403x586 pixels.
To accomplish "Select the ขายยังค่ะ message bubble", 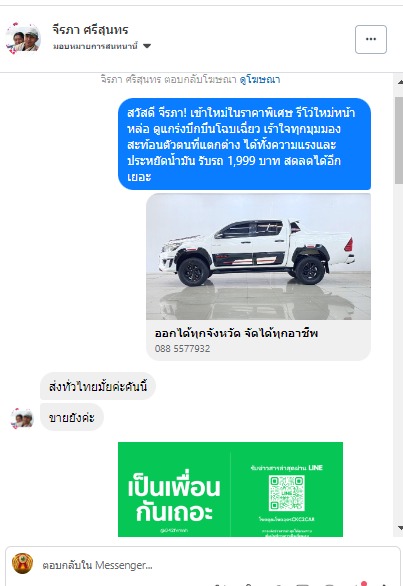I will coord(71,417).
